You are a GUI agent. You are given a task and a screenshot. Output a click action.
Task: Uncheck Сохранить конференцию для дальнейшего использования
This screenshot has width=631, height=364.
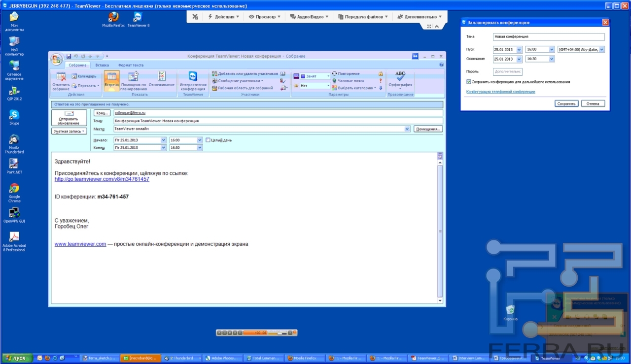(x=469, y=82)
